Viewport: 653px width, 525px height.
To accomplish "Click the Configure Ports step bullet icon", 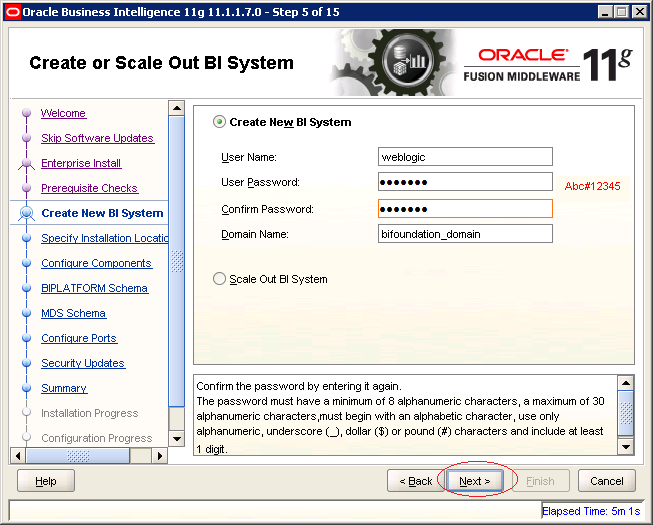I will point(26,338).
